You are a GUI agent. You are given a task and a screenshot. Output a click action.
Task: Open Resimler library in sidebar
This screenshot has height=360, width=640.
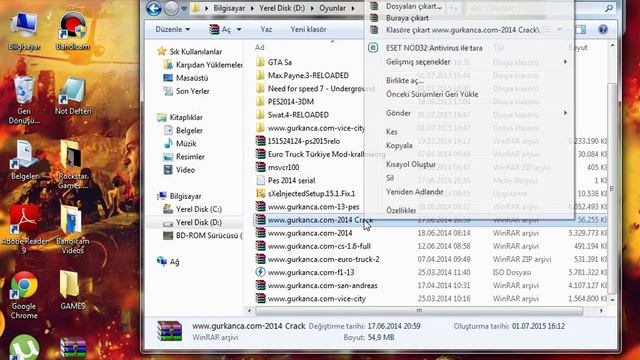pos(184,157)
